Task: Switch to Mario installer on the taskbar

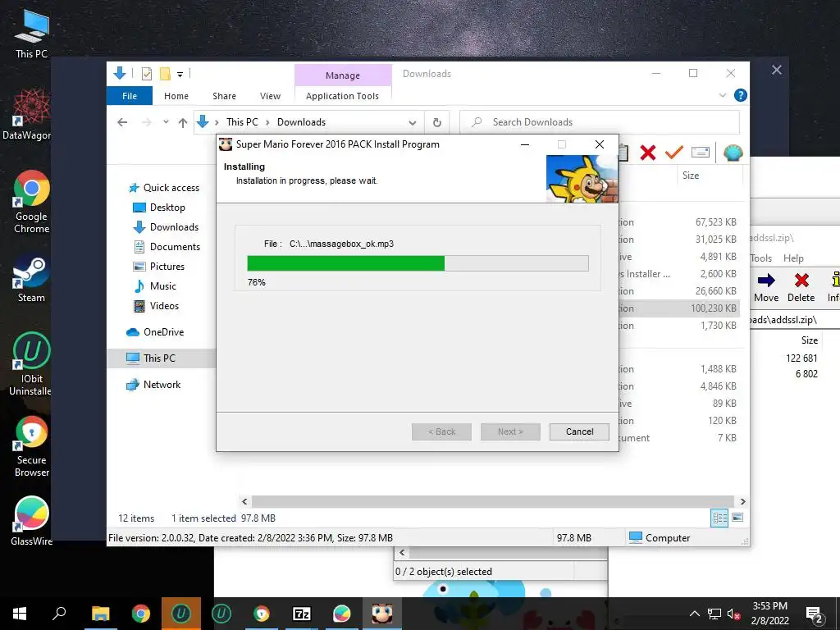Action: (382, 614)
